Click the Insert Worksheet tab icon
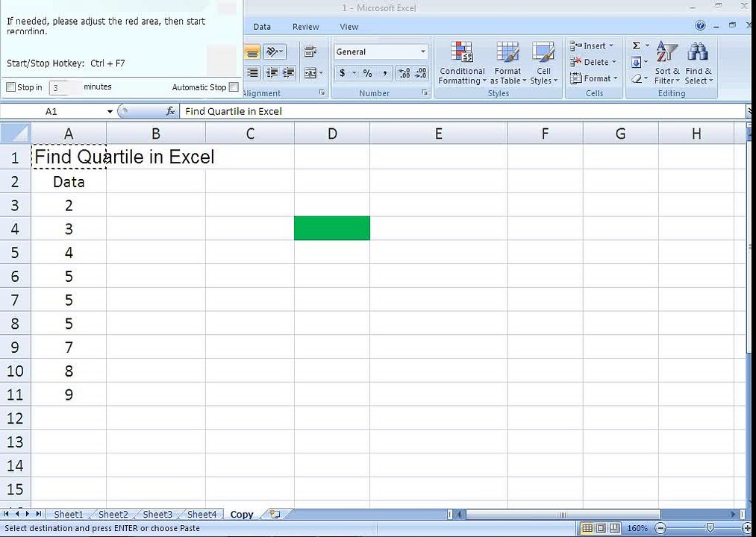The image size is (756, 537). point(275,514)
